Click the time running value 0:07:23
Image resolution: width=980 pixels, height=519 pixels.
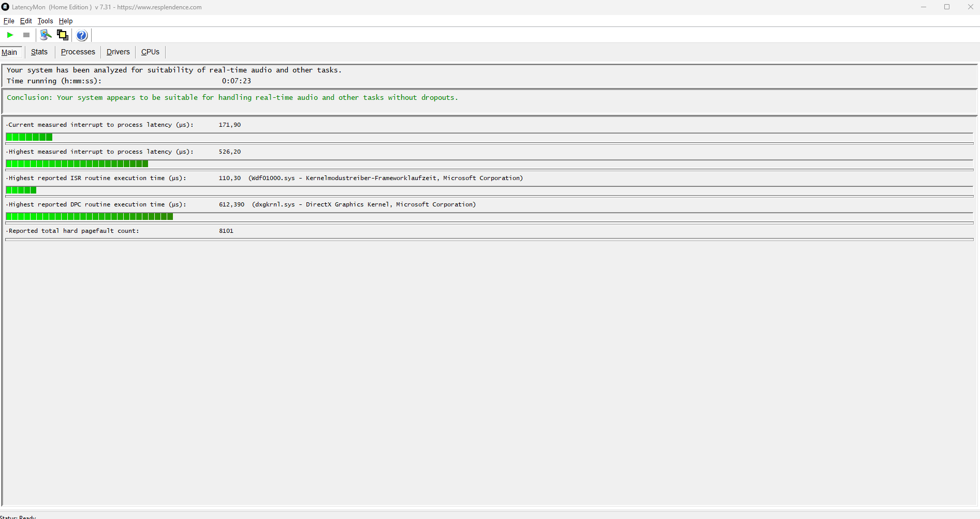pos(237,81)
